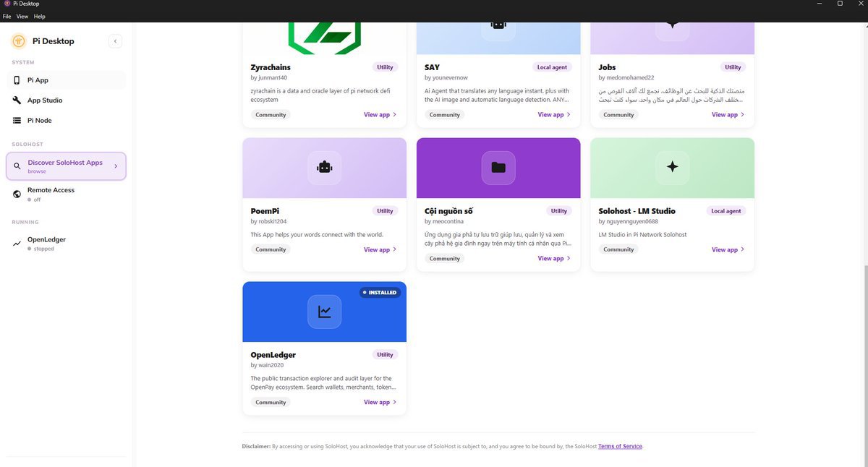Click the Remote Access globe icon
Screen dimensions: 868x467
coord(17,194)
